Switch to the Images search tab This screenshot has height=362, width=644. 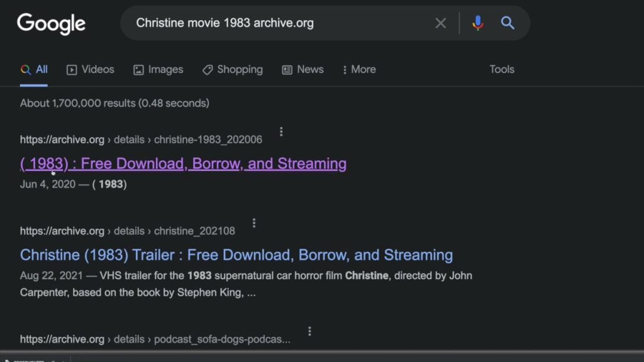tap(158, 69)
